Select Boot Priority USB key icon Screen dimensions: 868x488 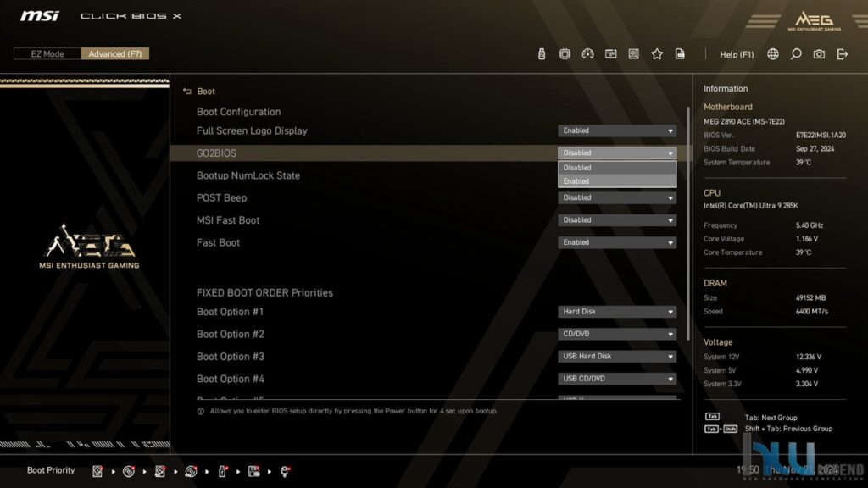(223, 471)
